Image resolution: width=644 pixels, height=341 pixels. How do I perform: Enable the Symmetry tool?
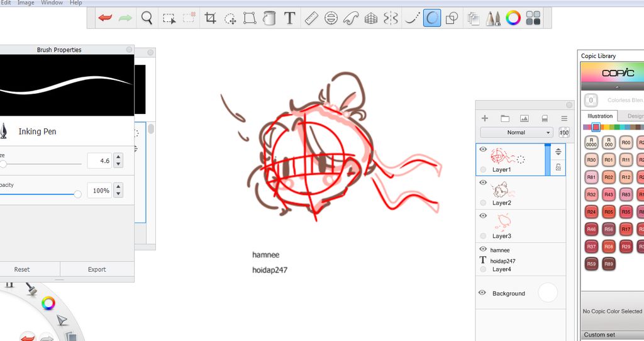pos(391,18)
